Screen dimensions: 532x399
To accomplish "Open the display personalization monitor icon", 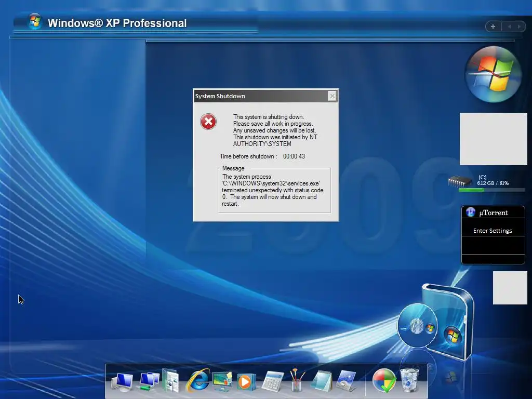I will point(222,380).
